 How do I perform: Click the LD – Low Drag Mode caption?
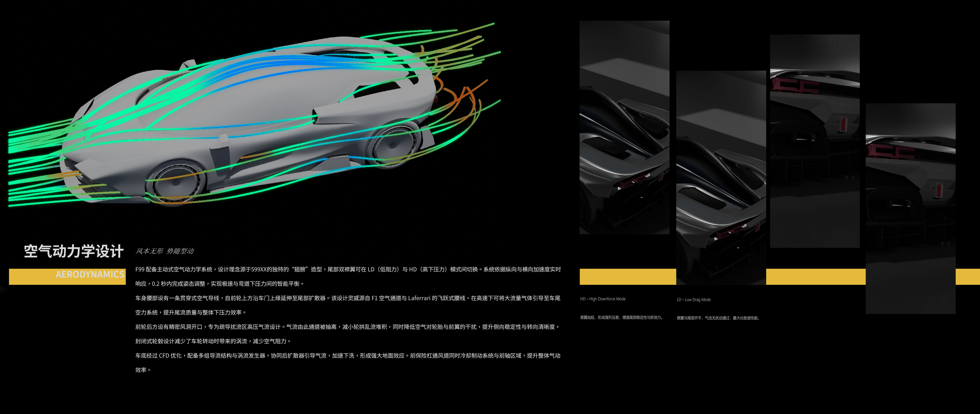[693, 300]
